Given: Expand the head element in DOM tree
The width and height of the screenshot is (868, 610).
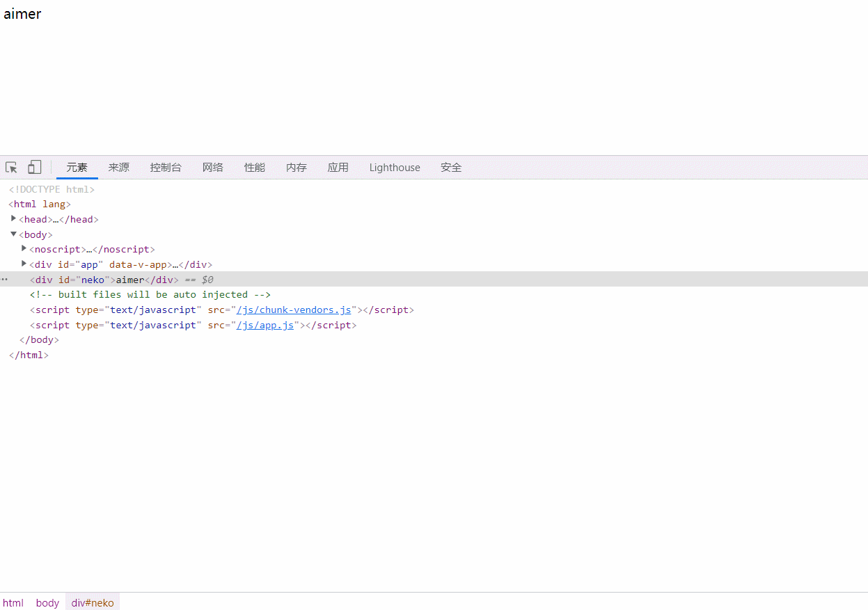Looking at the screenshot, I should click(x=13, y=219).
